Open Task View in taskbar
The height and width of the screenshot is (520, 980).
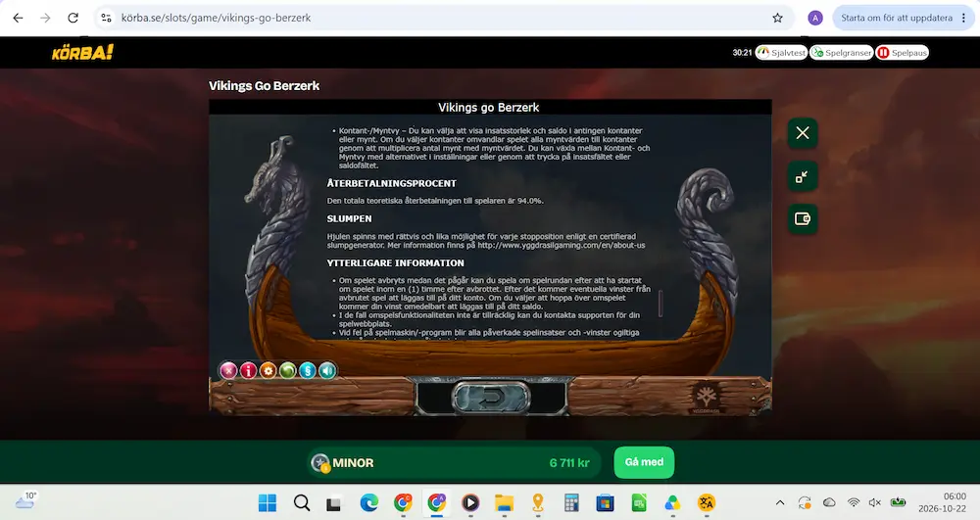pos(334,503)
